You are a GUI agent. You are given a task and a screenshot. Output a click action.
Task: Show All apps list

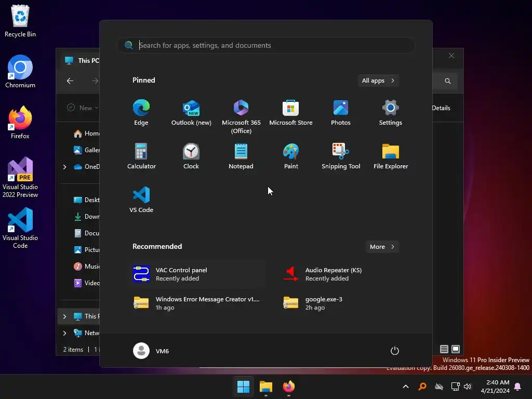[x=378, y=81]
